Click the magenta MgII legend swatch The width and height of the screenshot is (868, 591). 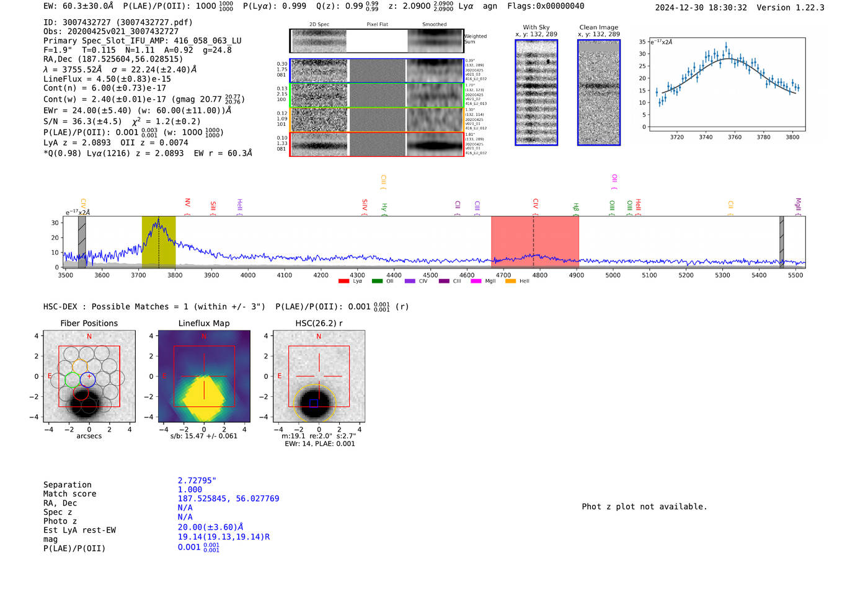(476, 281)
